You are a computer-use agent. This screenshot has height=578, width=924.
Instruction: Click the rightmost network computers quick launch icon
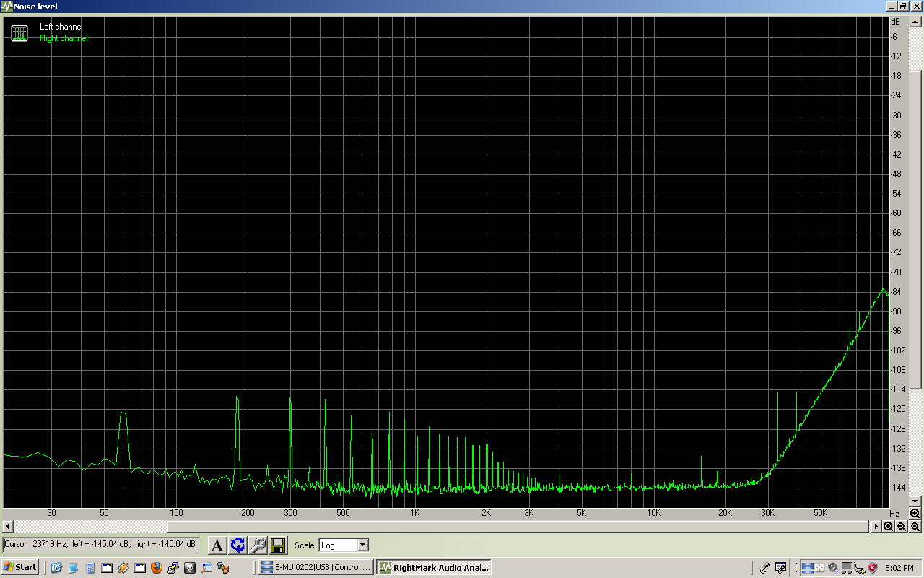223,567
